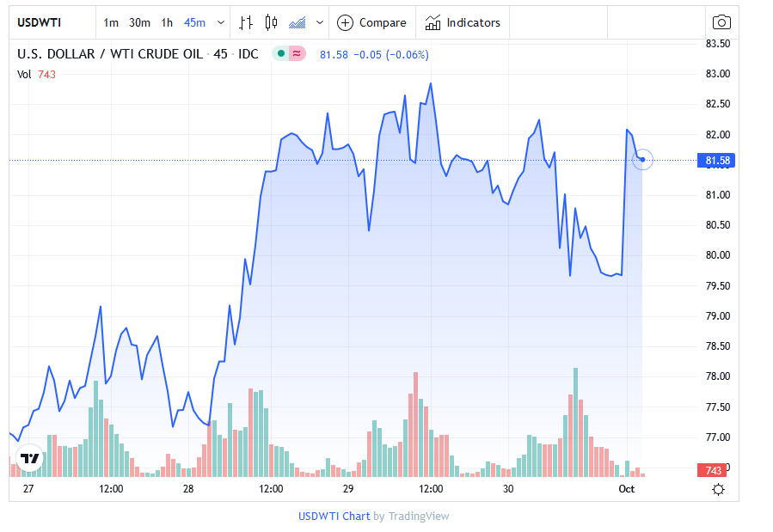Image resolution: width=773 pixels, height=532 pixels.
Task: Click the 81.58 −0.05 (−0.06%) price readout
Action: point(374,55)
